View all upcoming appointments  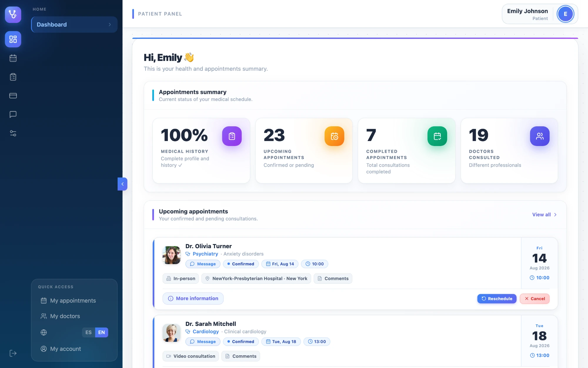(x=544, y=215)
